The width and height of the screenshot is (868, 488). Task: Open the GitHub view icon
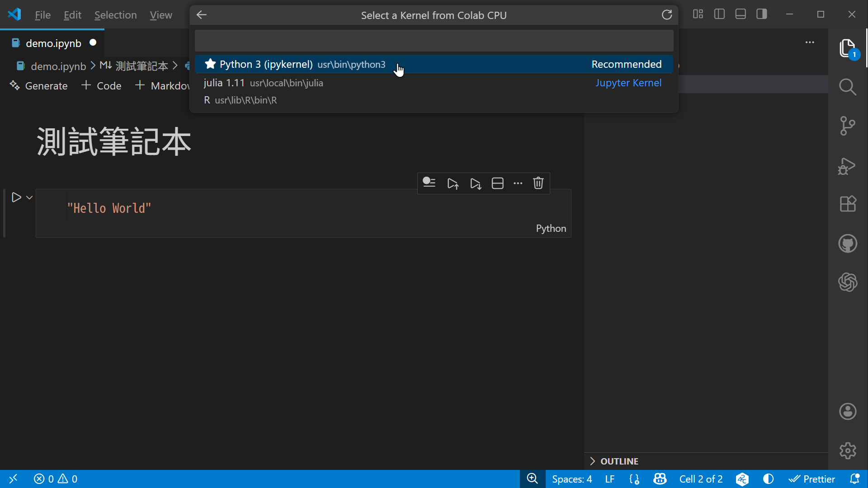pos(848,244)
